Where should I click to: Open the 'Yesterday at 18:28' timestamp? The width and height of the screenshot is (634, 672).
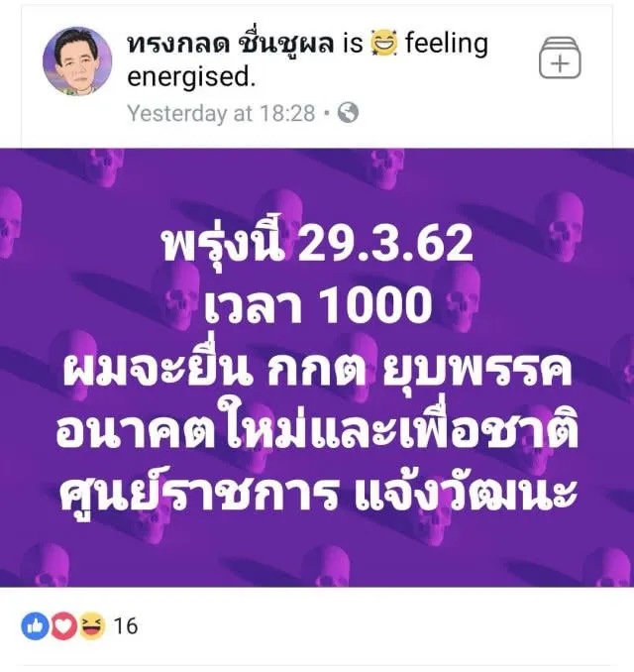221,114
